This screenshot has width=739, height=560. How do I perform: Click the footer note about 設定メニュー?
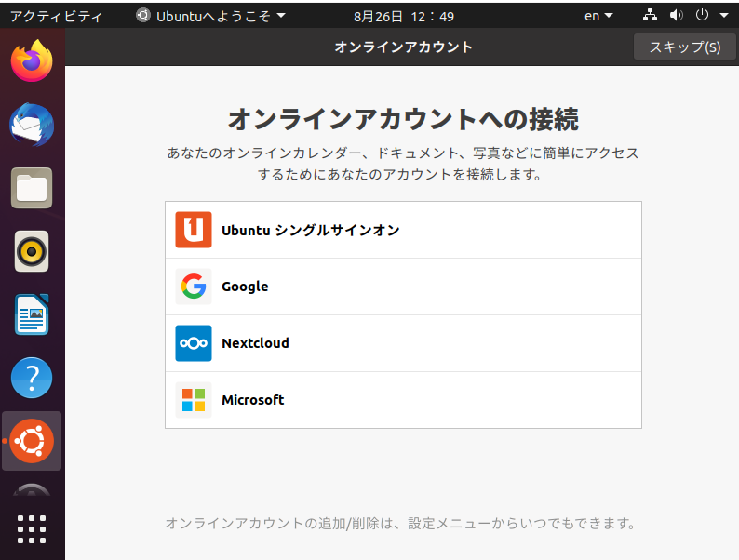click(400, 524)
